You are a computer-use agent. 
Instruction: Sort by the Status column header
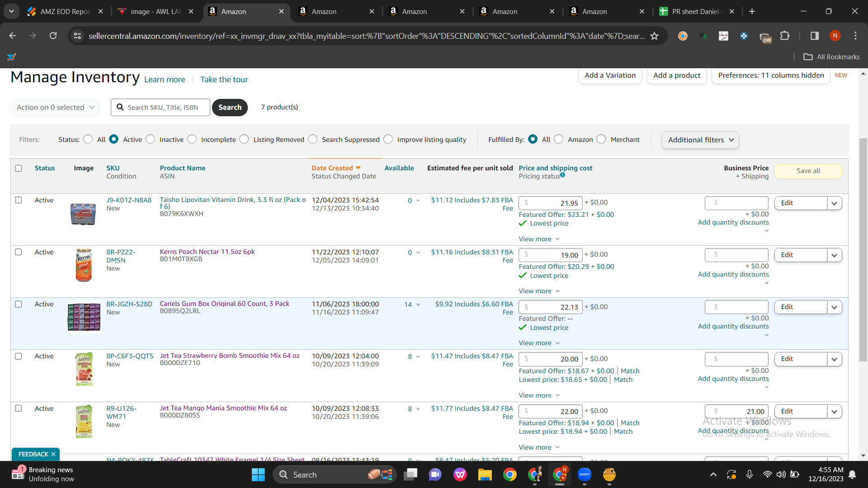click(x=45, y=168)
